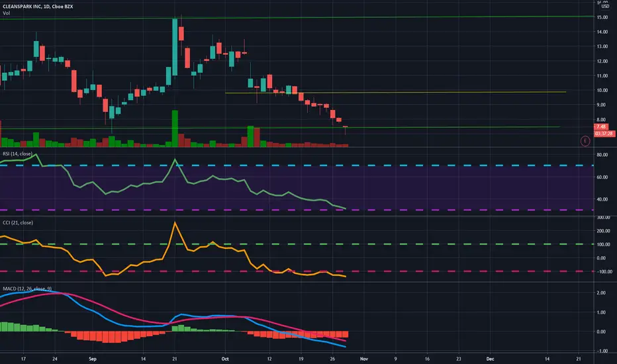Image resolution: width=617 pixels, height=364 pixels.
Task: Select the RSI (14, close) indicator label
Action: [x=17, y=154]
